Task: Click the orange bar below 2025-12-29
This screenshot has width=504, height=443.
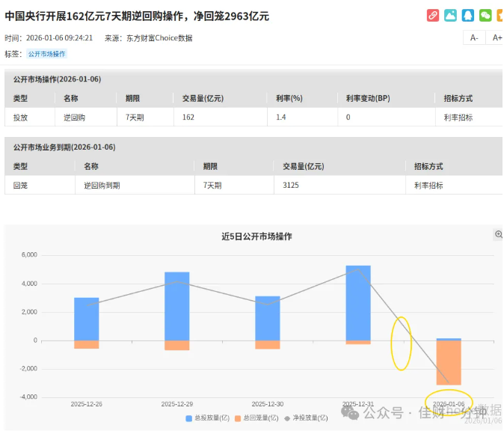Action: click(x=177, y=345)
